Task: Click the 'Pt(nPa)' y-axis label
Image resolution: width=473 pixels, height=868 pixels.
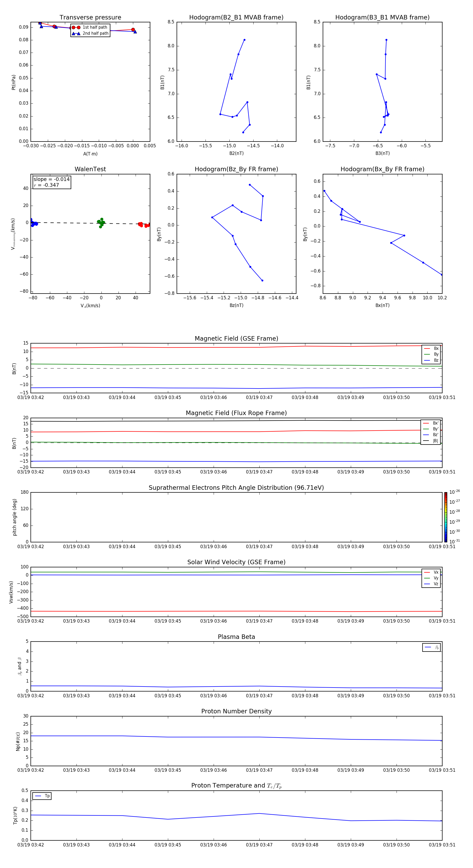Action: 14,82
